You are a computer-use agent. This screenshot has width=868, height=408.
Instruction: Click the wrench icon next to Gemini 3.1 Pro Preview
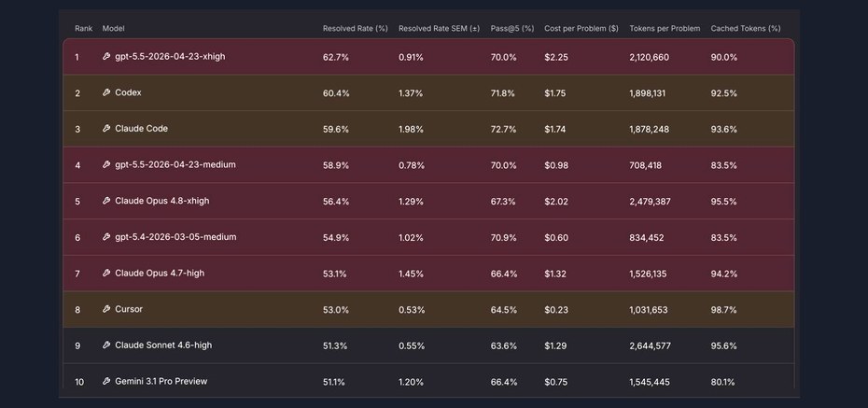point(106,381)
